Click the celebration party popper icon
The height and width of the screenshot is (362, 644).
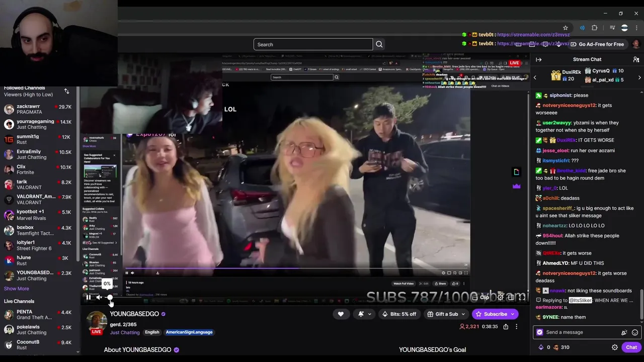(x=624, y=332)
